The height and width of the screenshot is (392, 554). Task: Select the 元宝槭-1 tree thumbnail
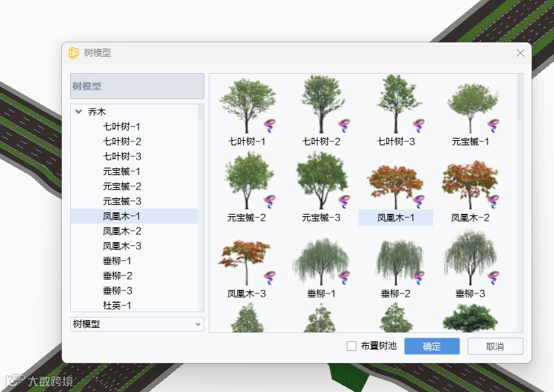[471, 108]
